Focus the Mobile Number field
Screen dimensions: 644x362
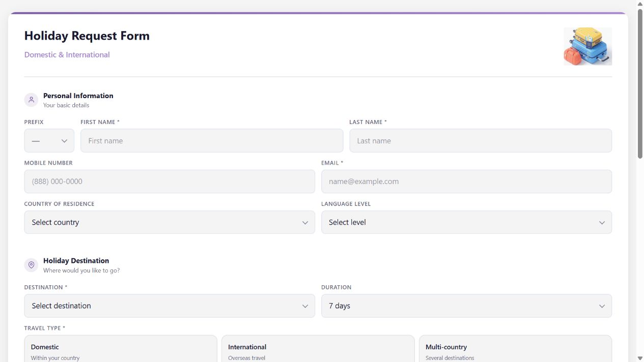pos(170,182)
